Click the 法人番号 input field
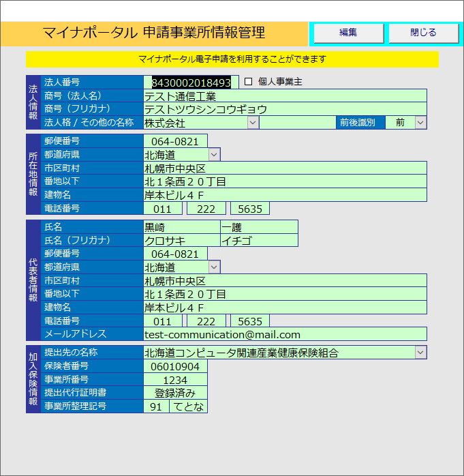 pos(191,83)
